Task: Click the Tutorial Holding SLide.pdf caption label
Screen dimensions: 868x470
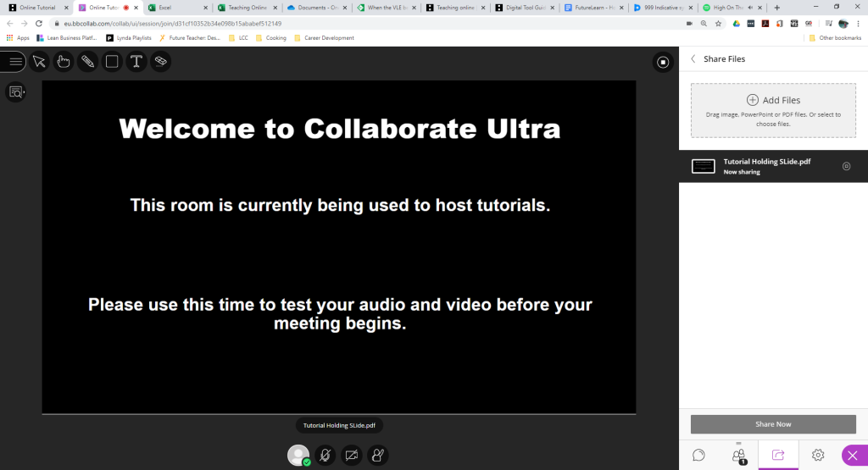Action: 339,425
